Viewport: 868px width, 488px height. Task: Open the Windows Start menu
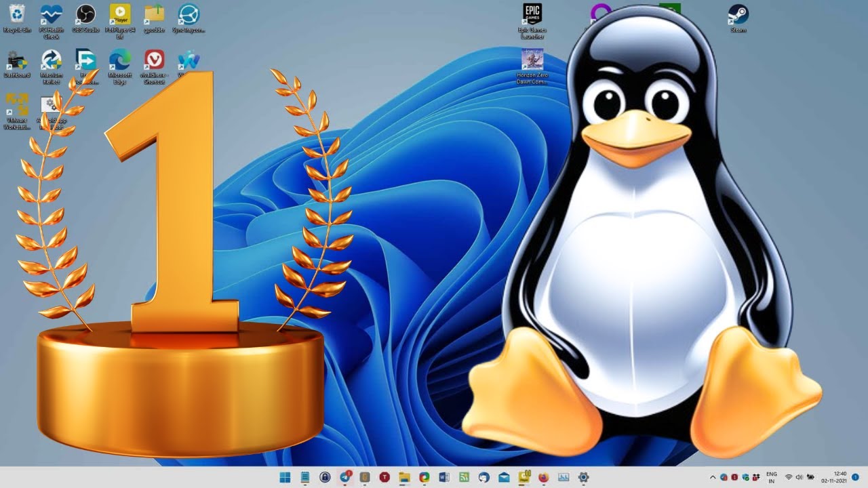point(285,477)
